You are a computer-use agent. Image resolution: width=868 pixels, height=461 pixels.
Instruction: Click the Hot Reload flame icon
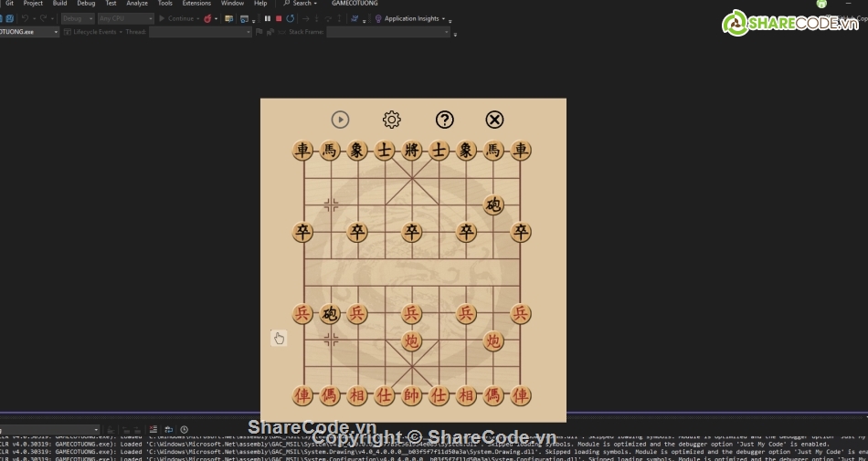[x=207, y=18]
